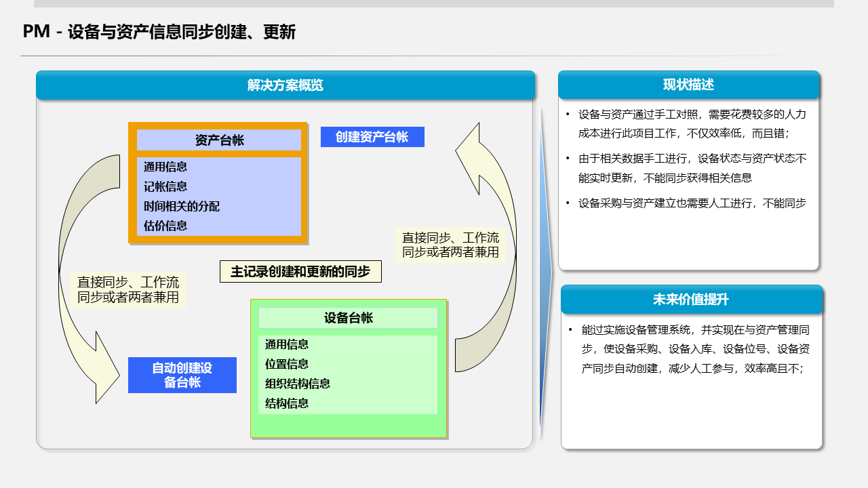Click the 创建资产台帐 blue label
Viewport: 868px width, 488px height.
372,137
